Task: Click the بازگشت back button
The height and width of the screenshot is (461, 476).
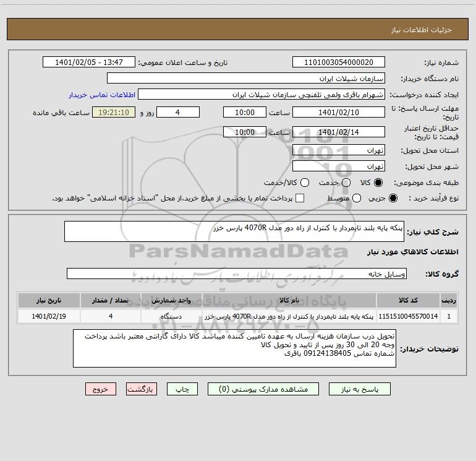Action: click(x=142, y=389)
